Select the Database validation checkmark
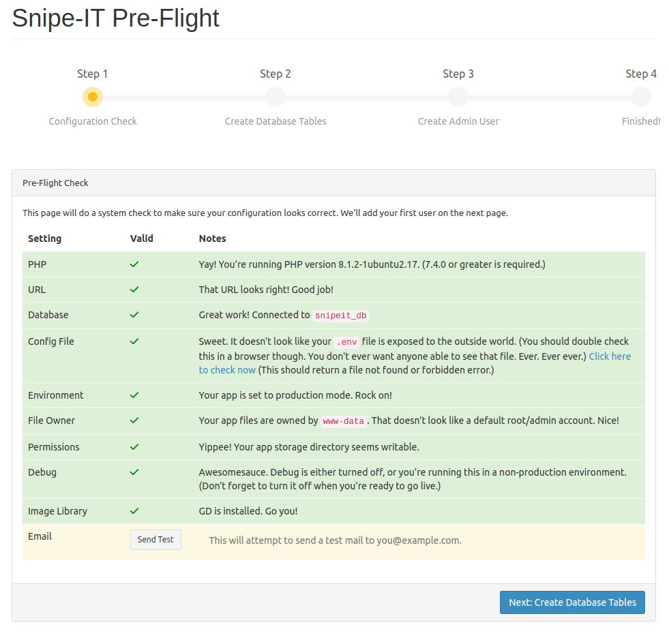This screenshot has width=669, height=644. tap(134, 315)
